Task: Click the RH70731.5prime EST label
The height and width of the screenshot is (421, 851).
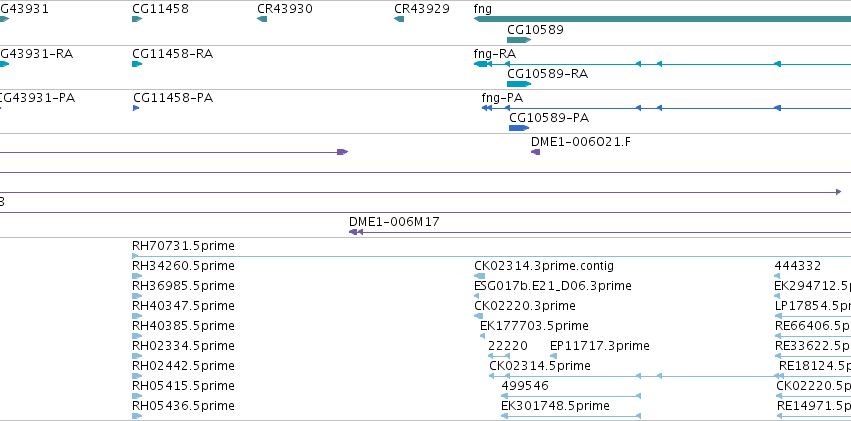Action: 183,246
